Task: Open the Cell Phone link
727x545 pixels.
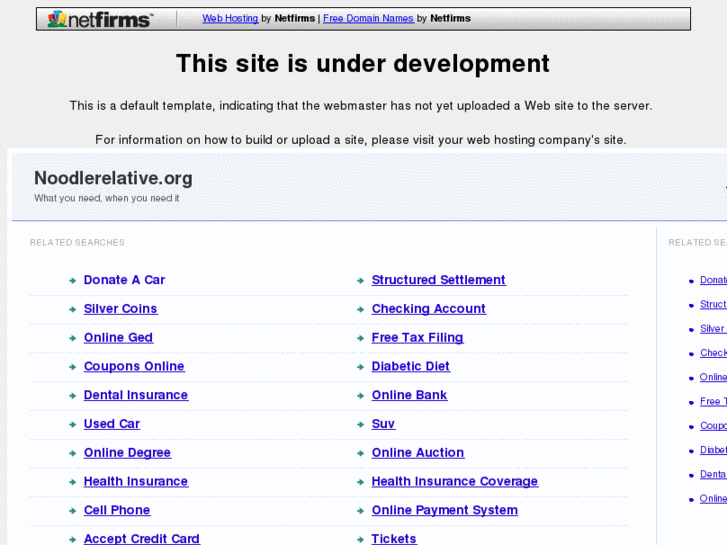Action: pyautogui.click(x=117, y=510)
